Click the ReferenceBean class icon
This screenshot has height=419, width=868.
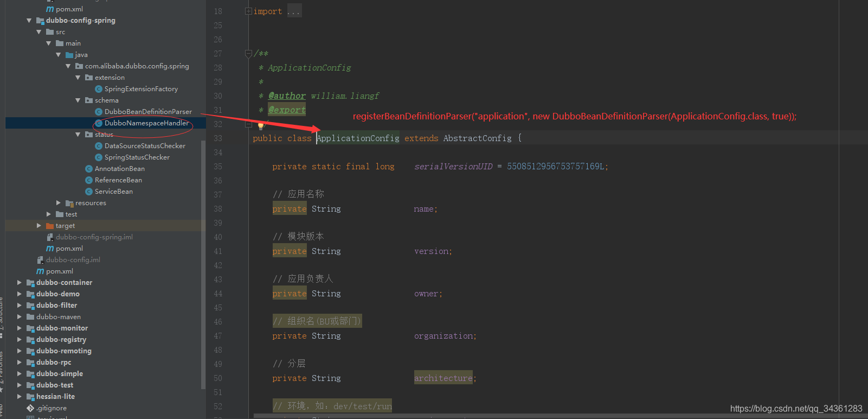[89, 180]
